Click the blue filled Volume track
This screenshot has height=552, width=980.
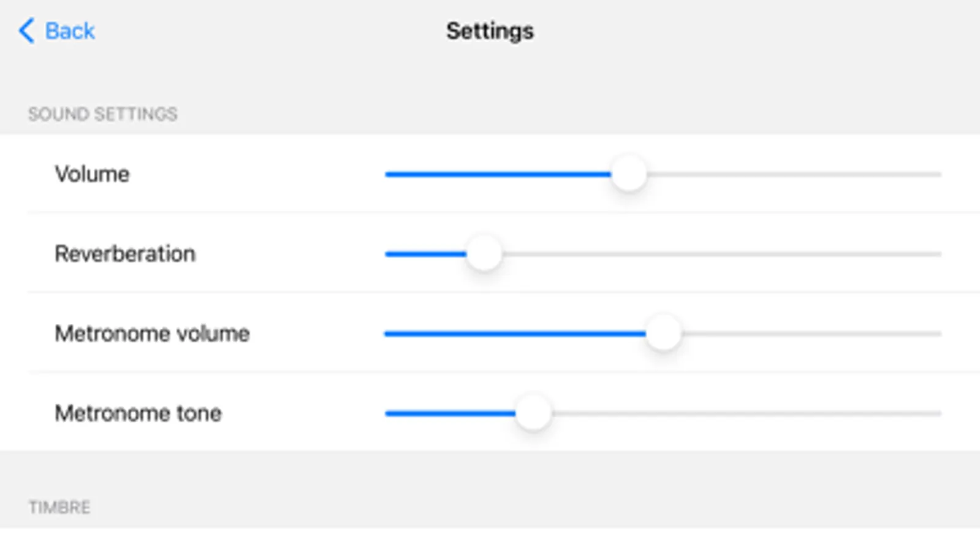[496, 175]
